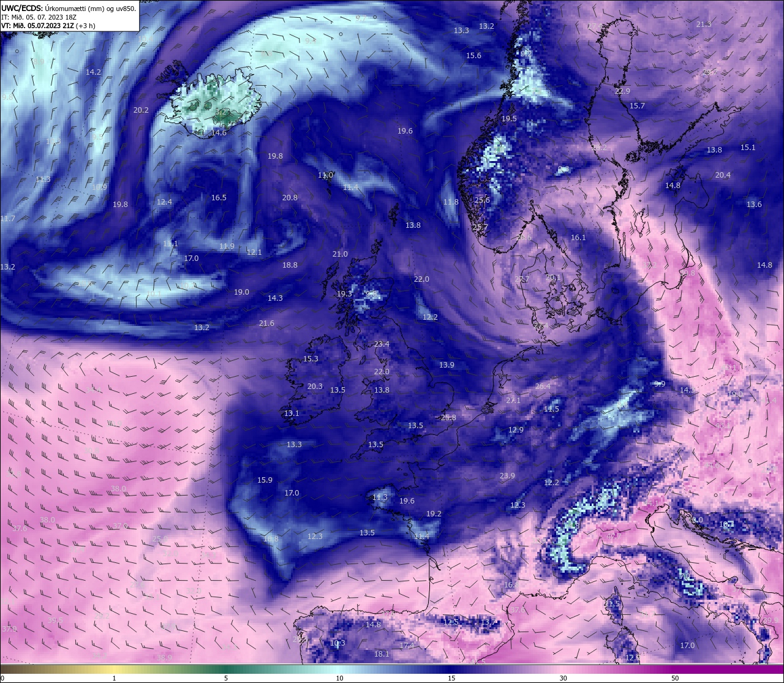The height and width of the screenshot is (683, 784).
Task: Click the 12.1 value on the map
Action: coord(254,252)
